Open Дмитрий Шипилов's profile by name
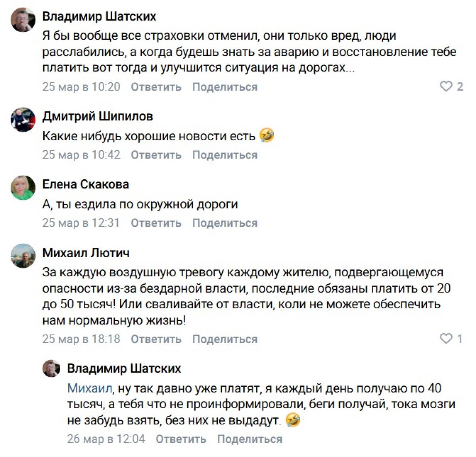This screenshot has height=457, width=476. [98, 116]
